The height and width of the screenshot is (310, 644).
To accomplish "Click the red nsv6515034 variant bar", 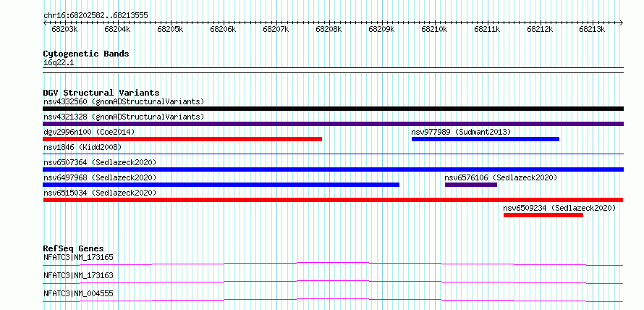I will coord(333,200).
